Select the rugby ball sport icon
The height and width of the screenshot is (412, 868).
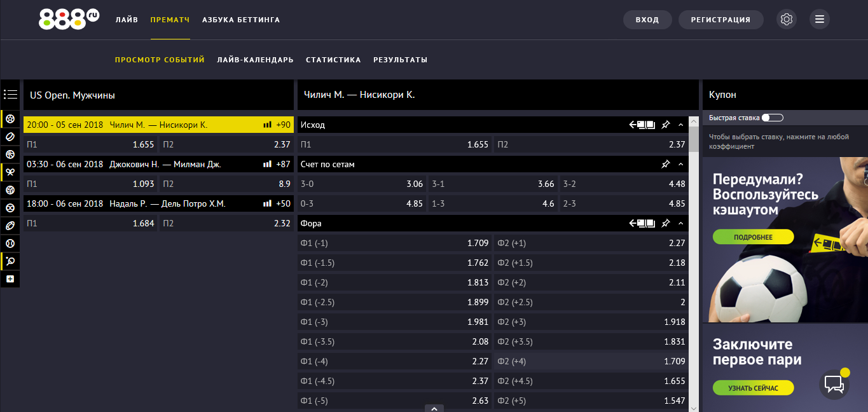click(10, 226)
